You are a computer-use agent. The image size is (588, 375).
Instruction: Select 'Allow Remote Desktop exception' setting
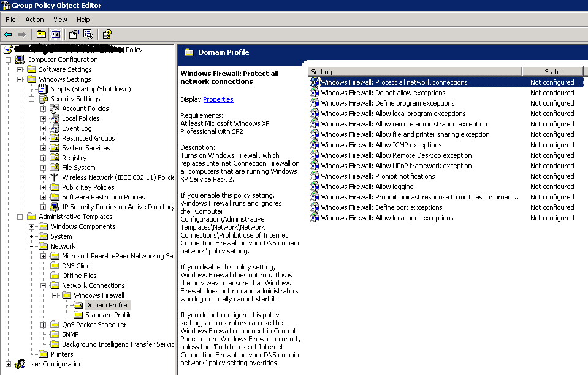click(x=396, y=155)
